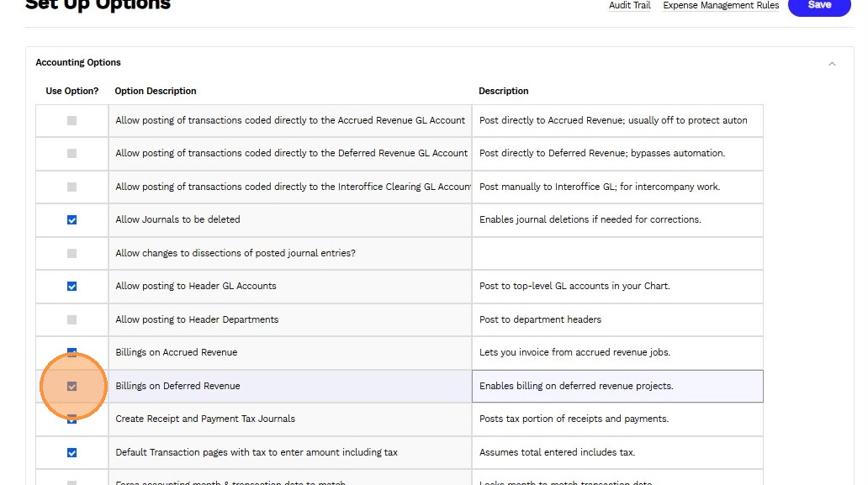Edit the Billings on Deferred Revenue description field
Viewport: 868px width, 485px height.
pyautogui.click(x=617, y=387)
